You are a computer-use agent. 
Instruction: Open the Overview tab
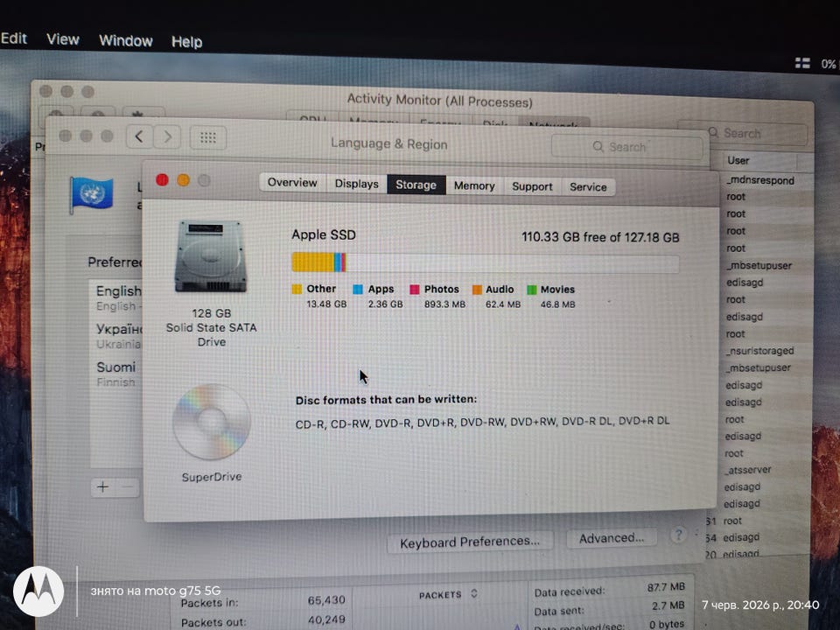292,183
